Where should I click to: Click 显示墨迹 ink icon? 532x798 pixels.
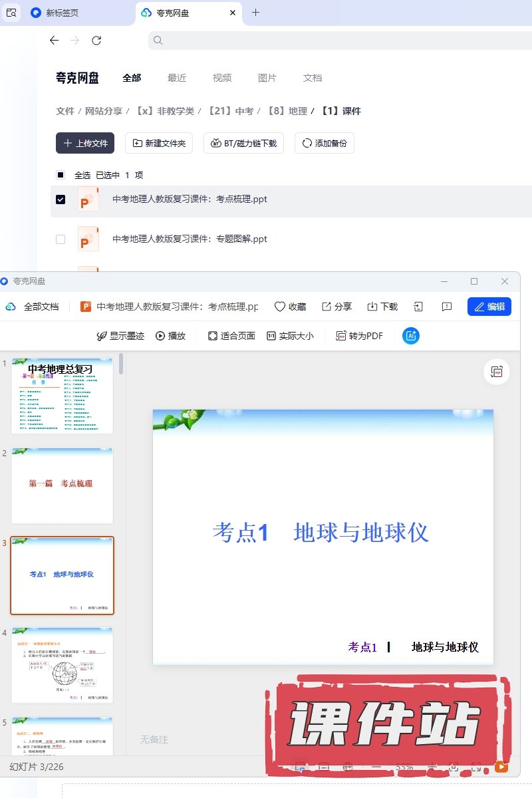pyautogui.click(x=102, y=336)
